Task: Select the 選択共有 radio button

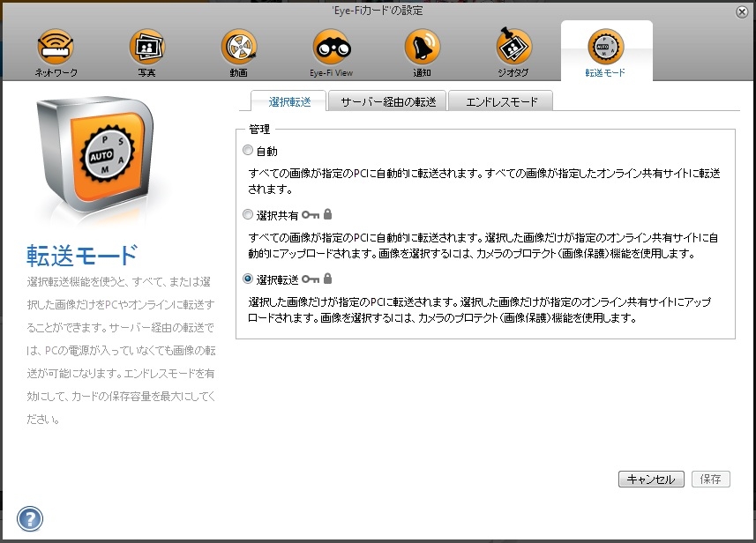Action: coord(248,214)
